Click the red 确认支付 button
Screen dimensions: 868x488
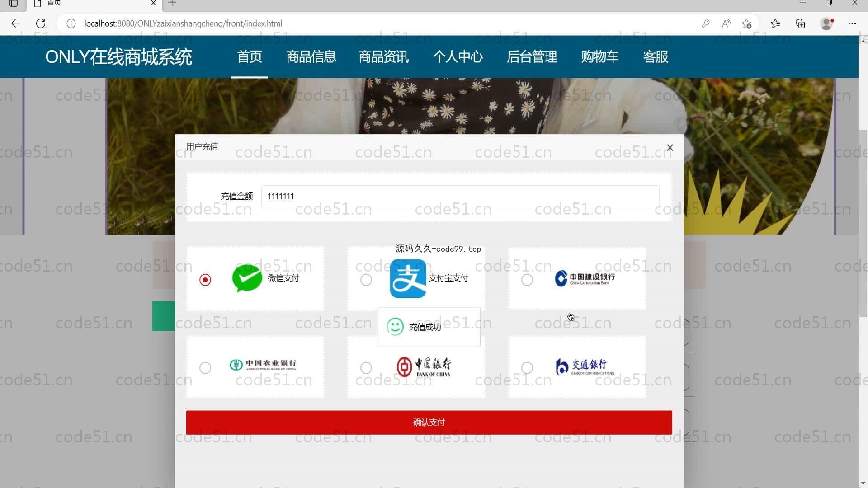pyautogui.click(x=429, y=422)
